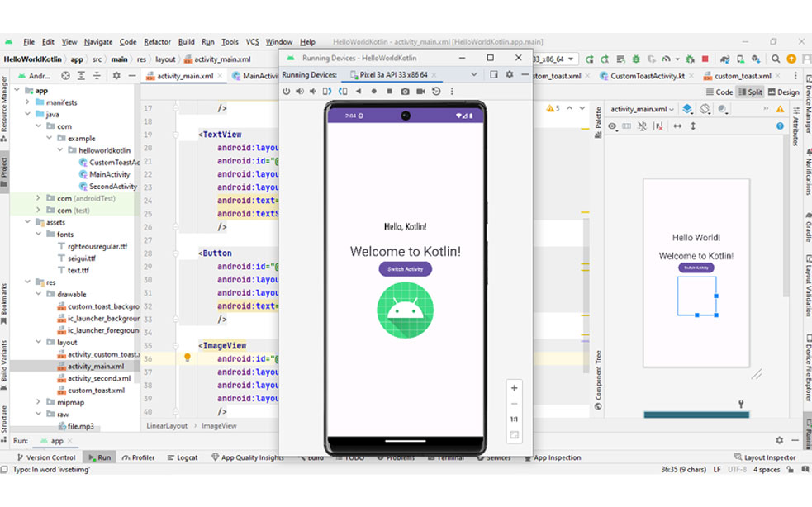This screenshot has width=812, height=507.
Task: Toggle Device Manager side panel
Action: click(x=807, y=104)
